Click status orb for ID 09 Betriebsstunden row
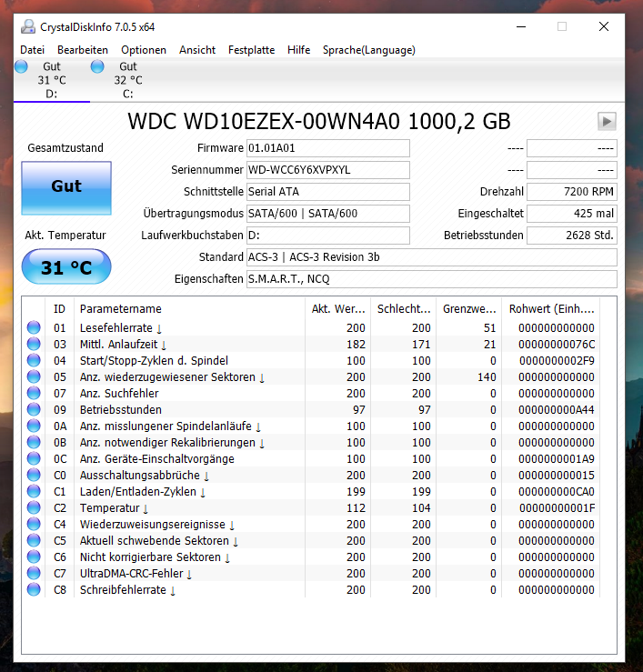 [34, 409]
